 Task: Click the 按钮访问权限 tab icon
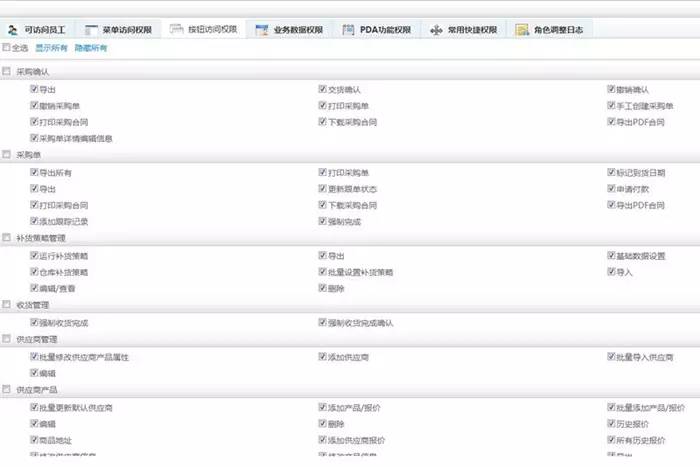click(x=177, y=30)
